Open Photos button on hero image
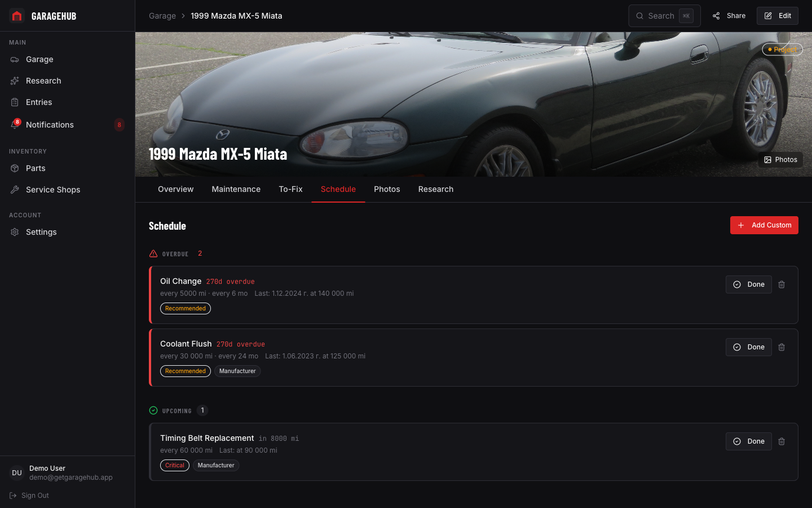This screenshot has height=508, width=812. [x=780, y=160]
